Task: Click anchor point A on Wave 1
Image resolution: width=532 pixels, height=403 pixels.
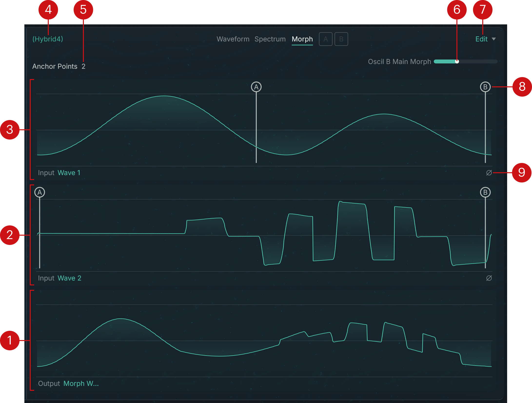Action: pos(256,87)
